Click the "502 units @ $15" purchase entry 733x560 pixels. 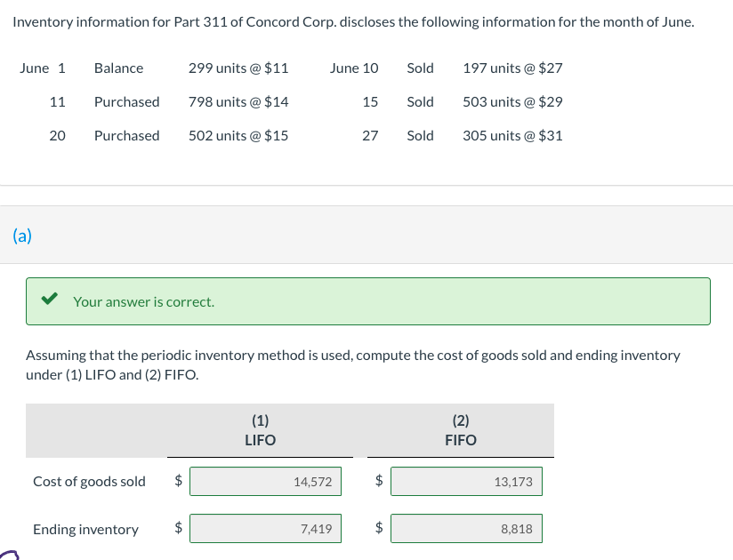[x=238, y=136]
